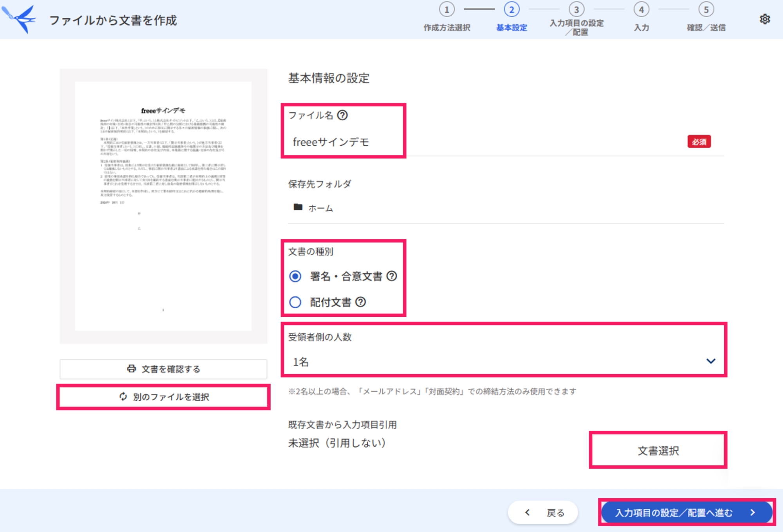Select 署名・合意文書 radio button

coord(295,276)
